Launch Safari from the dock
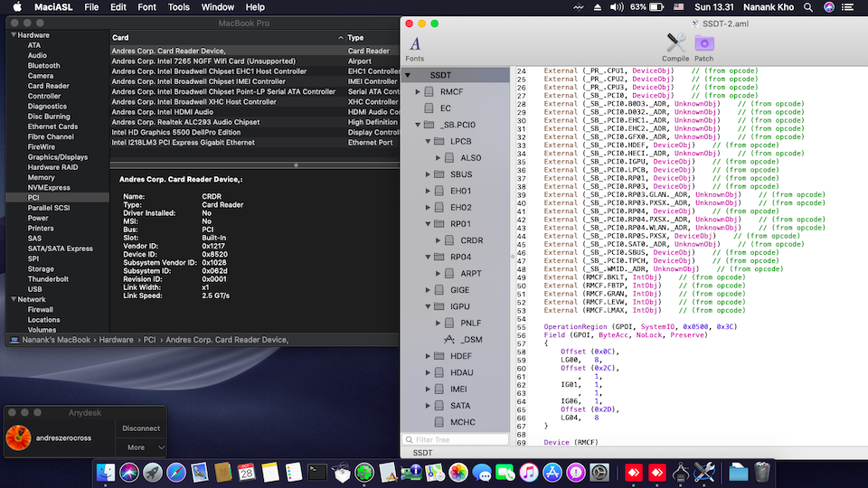Image resolution: width=868 pixels, height=488 pixels. point(176,472)
